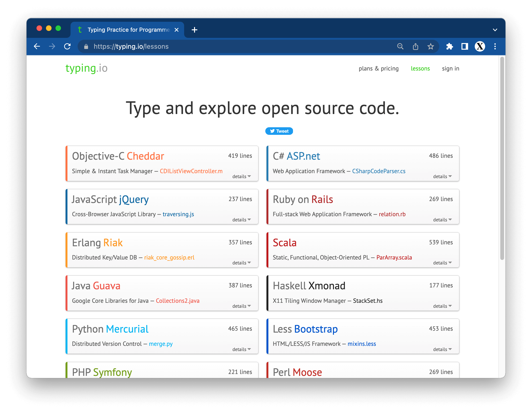The width and height of the screenshot is (532, 413).
Task: Open the lessons nav link
Action: pos(420,68)
